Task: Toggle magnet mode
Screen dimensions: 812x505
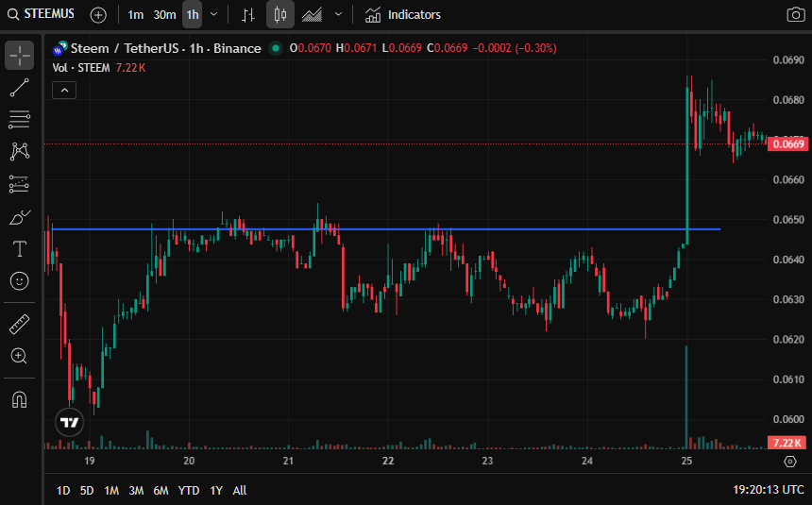Action: pyautogui.click(x=19, y=400)
